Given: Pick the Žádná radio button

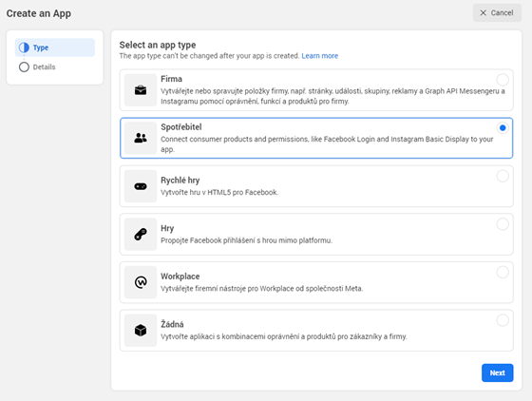Looking at the screenshot, I should [x=503, y=320].
